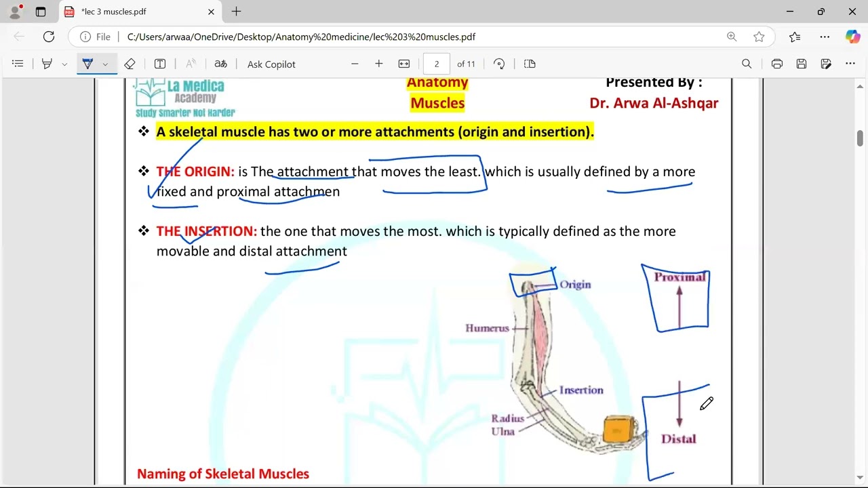The height and width of the screenshot is (488, 868).
Task: Zoom in with the plus button
Action: [x=379, y=64]
